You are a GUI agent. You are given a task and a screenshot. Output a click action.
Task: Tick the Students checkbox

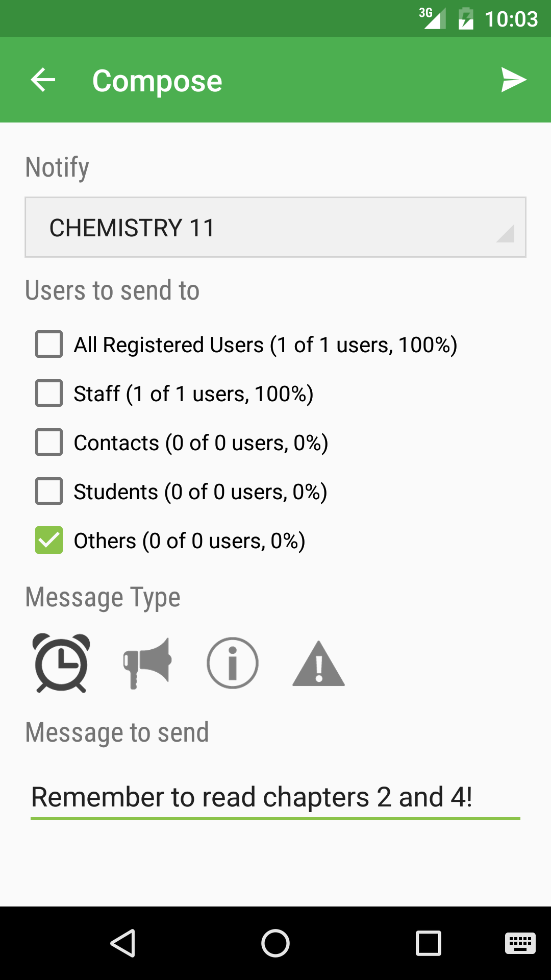tap(49, 491)
